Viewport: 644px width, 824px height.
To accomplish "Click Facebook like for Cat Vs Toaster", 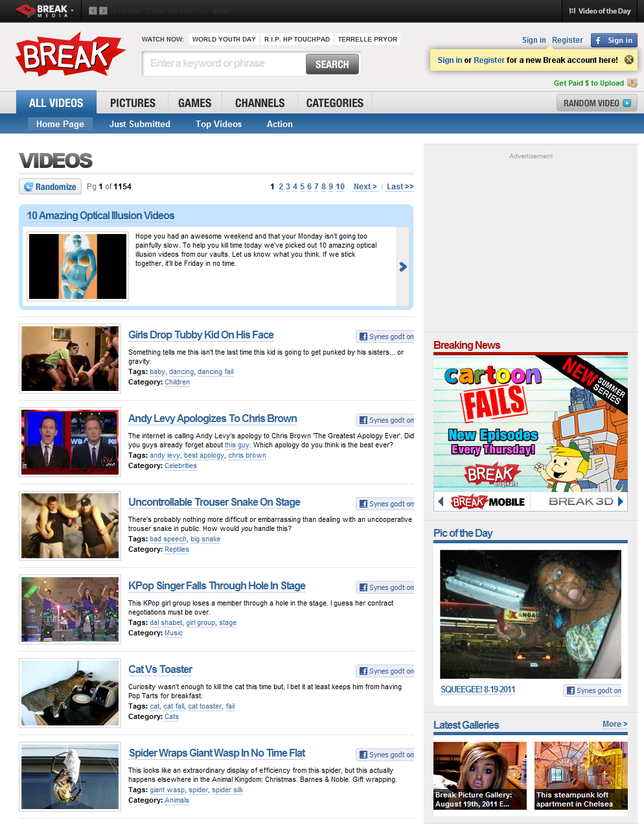I will pos(385,671).
